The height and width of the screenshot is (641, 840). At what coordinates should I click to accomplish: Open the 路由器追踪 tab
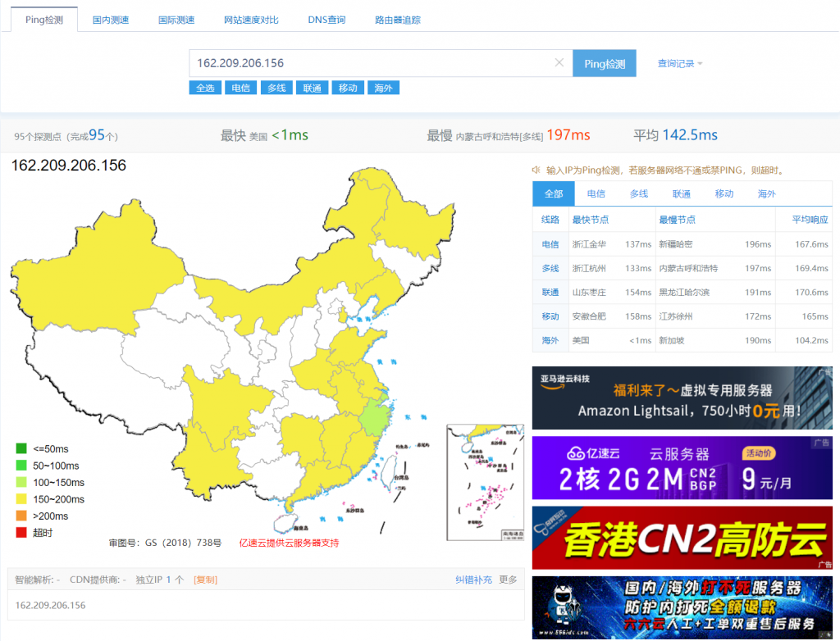[x=397, y=20]
